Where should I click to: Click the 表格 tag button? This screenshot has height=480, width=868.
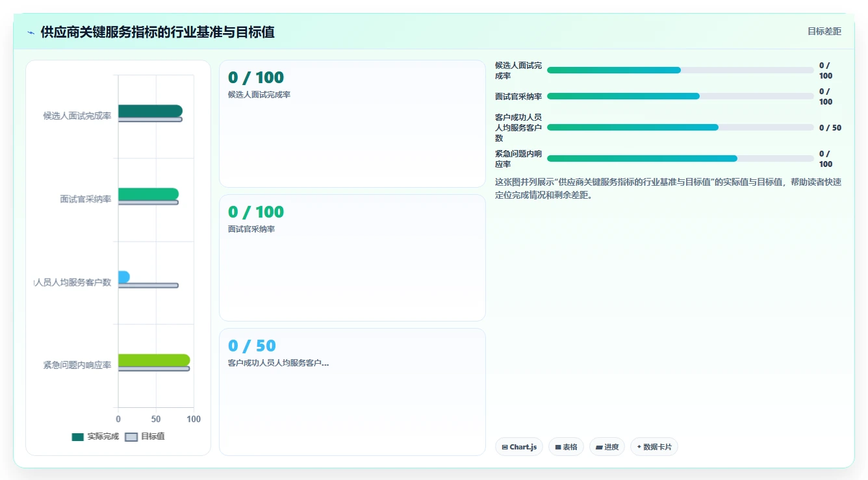point(567,447)
